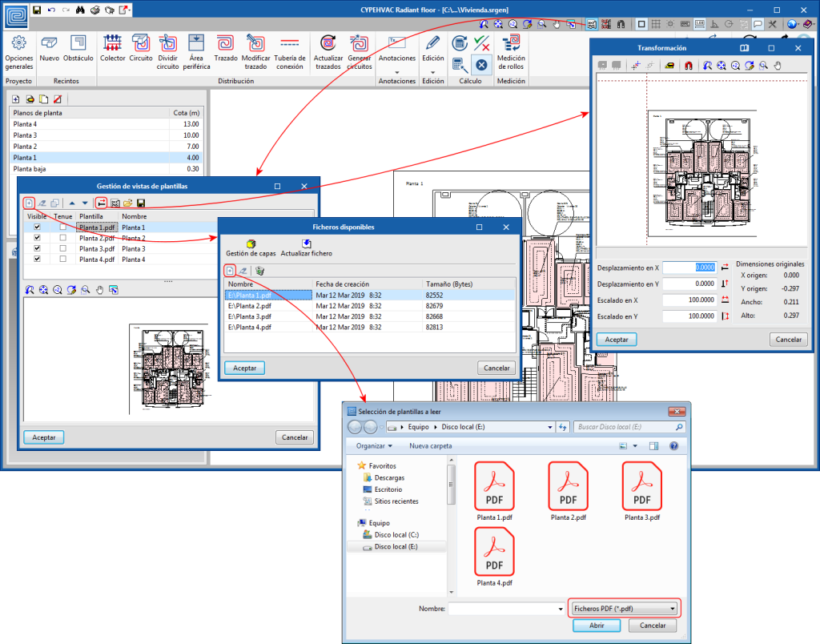Click Nueva carpeta in file dialog
820x644 pixels.
pyautogui.click(x=430, y=445)
